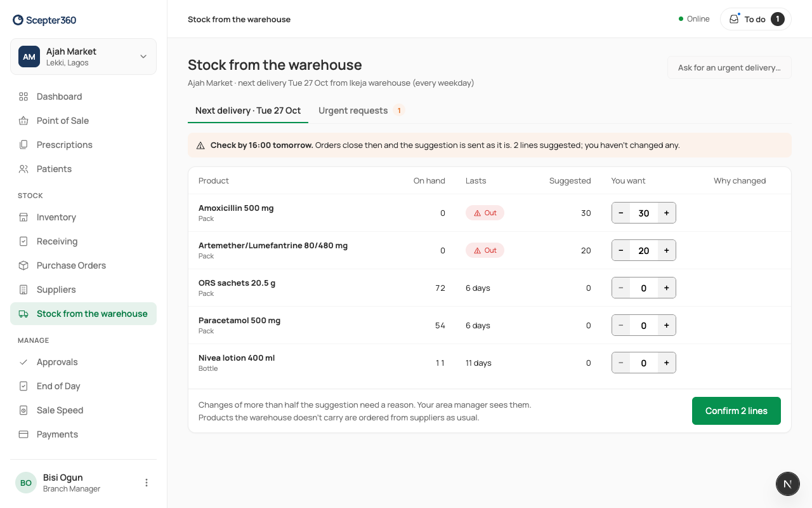Open Purchase Orders in the sidebar
Screen dimensions: 812x508
83,265
